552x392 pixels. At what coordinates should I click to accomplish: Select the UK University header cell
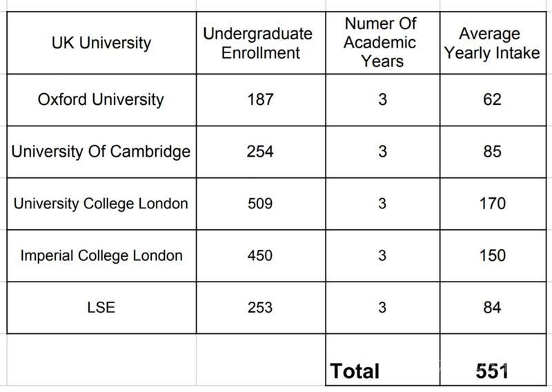coord(101,43)
